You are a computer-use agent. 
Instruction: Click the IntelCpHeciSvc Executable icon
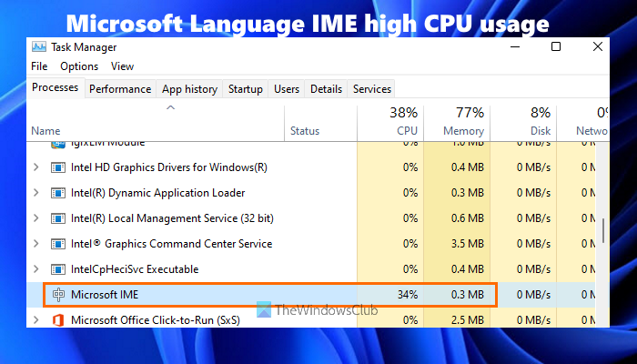pos(58,269)
